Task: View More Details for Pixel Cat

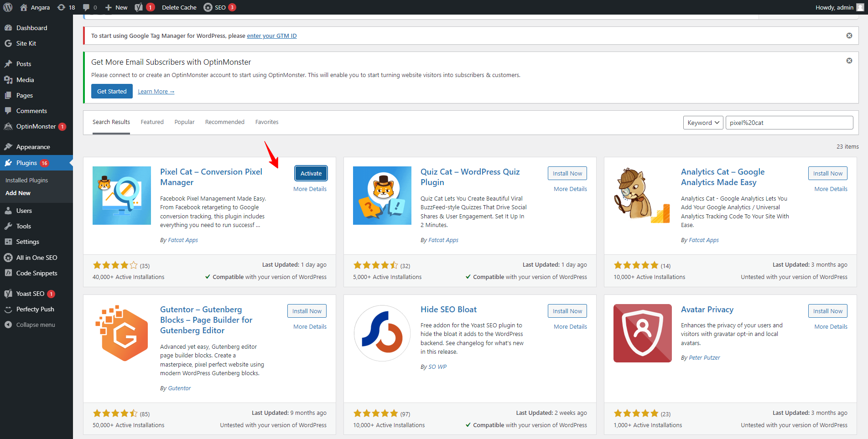Action: 310,189
